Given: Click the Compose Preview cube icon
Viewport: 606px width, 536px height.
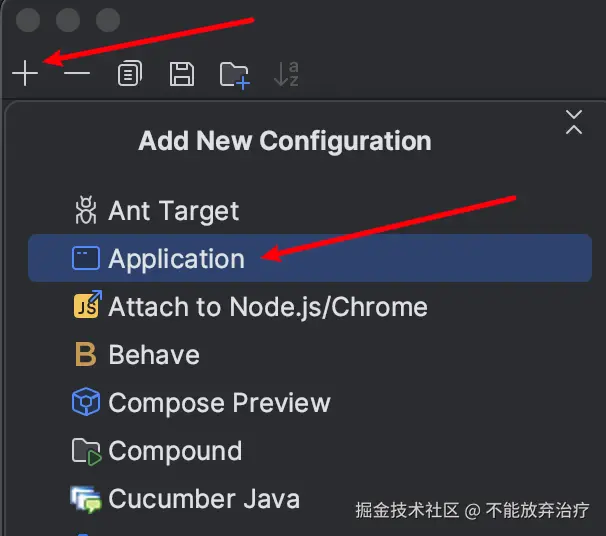Looking at the screenshot, I should [86, 402].
